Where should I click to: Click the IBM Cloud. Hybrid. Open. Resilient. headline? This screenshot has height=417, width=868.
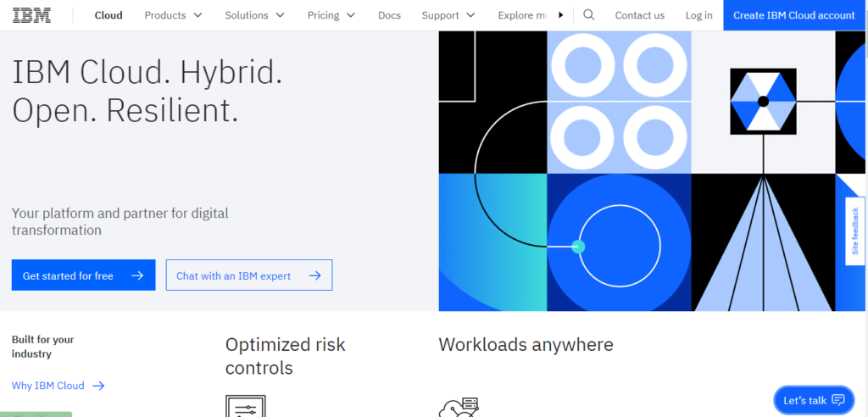coord(147,92)
